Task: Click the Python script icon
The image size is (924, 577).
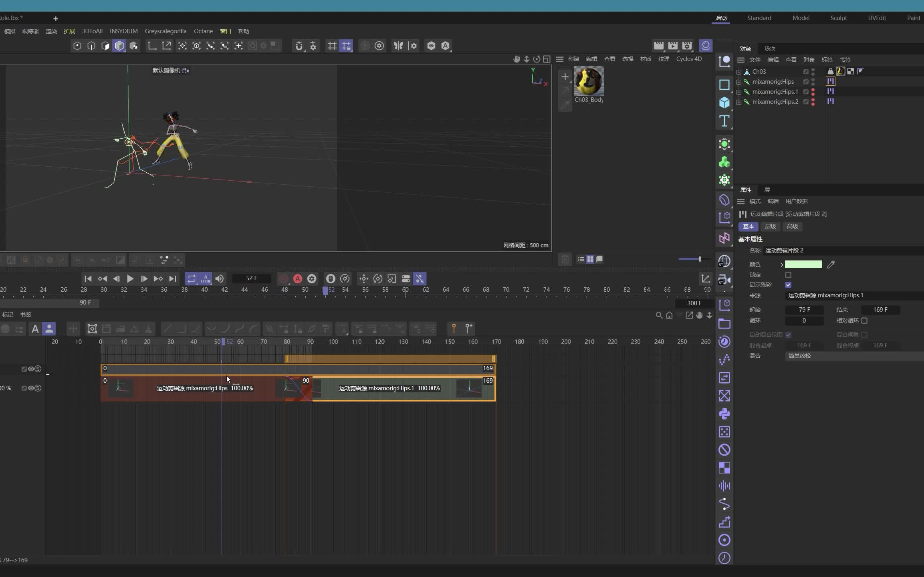Action: (724, 414)
